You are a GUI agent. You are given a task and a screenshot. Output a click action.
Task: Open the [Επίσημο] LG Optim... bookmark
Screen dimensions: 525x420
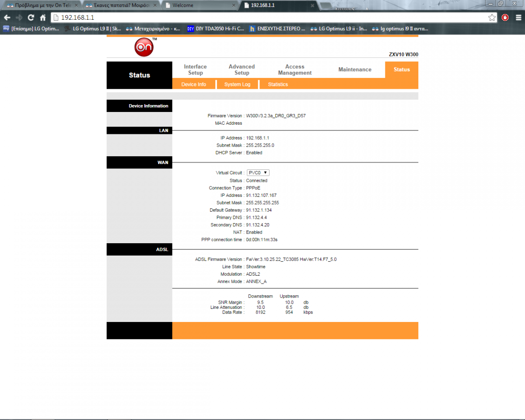[31, 29]
